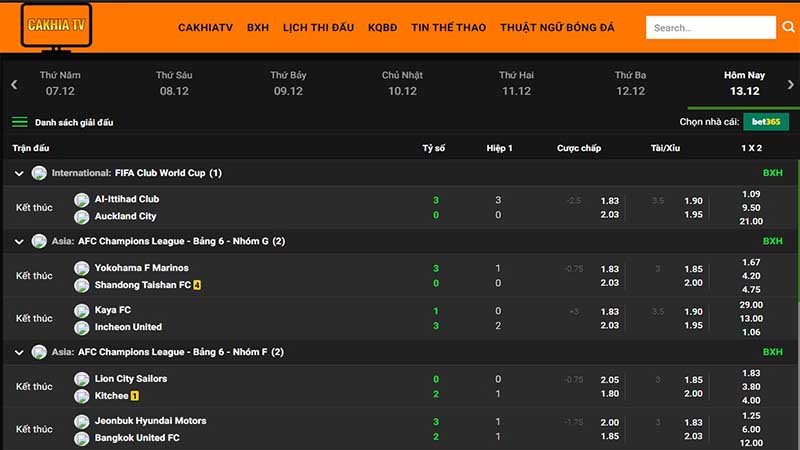Screen dimensions: 800x450
Task: Click the 1 X 2 column header
Action: pyautogui.click(x=752, y=148)
